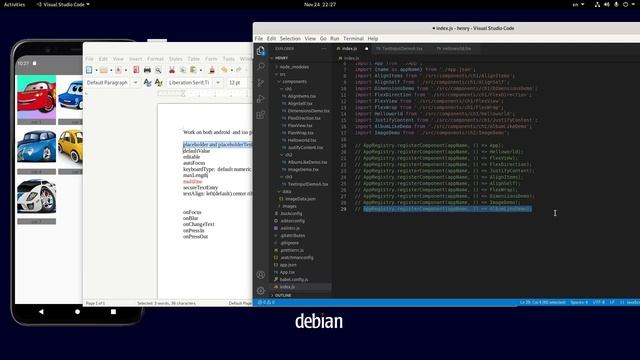Click the Paste icon in the Writer toolbar
Screen dimensions: 640x360
(193, 70)
